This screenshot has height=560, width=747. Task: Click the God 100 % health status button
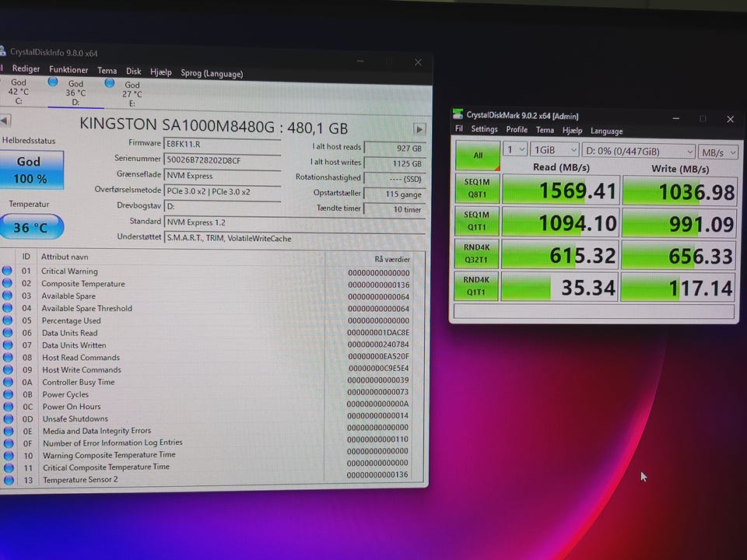[30, 170]
